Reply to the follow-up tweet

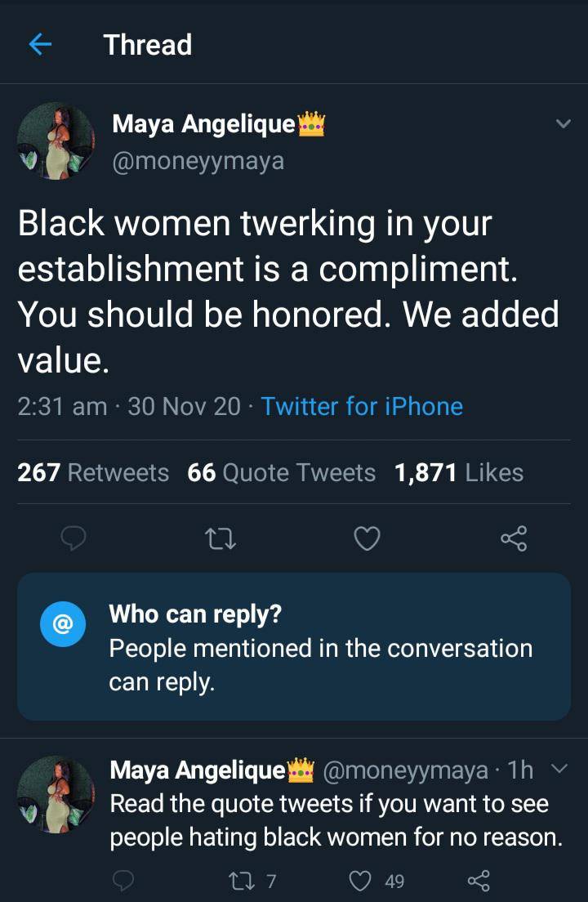click(122, 880)
